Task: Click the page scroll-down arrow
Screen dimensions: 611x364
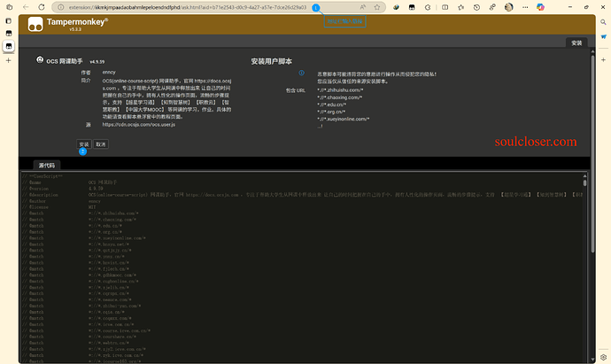Action: (592, 360)
